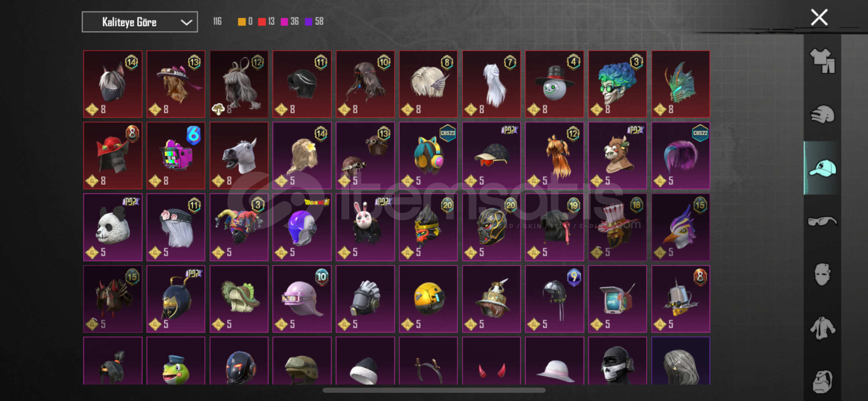Filter by pink quality showing 36
The height and width of the screenshot is (401, 868).
pyautogui.click(x=290, y=22)
